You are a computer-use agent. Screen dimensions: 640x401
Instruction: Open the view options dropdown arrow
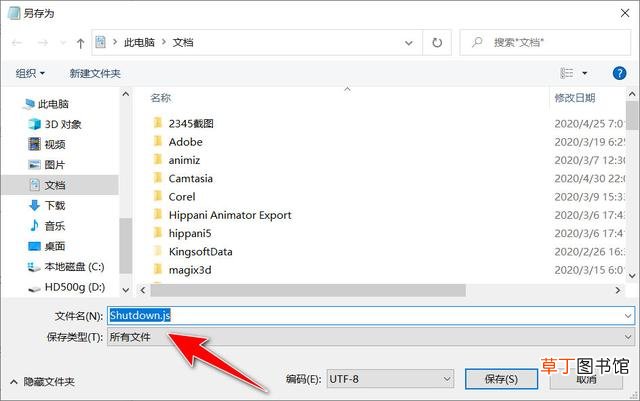click(x=584, y=73)
